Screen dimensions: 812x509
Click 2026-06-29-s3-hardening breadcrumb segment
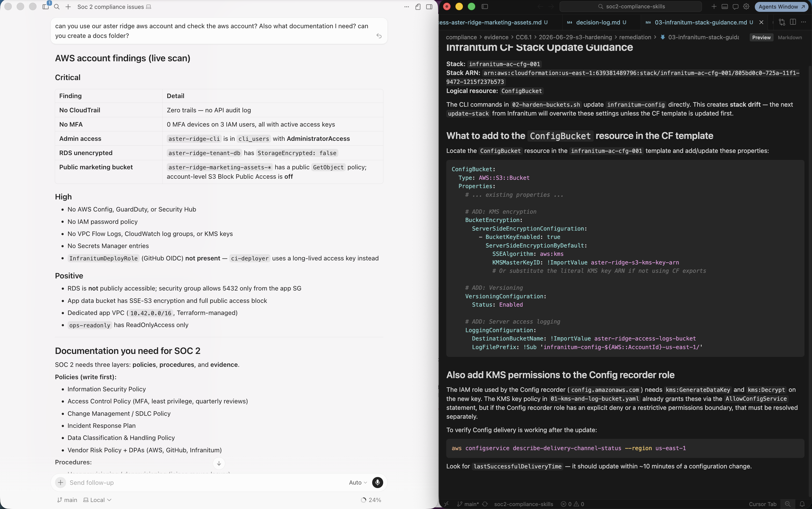[x=575, y=37]
